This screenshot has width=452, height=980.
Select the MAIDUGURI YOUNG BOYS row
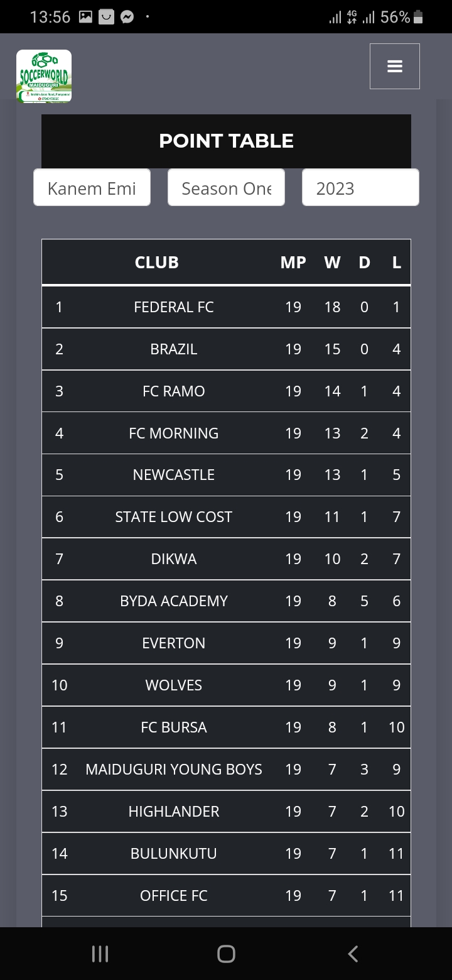(226, 769)
